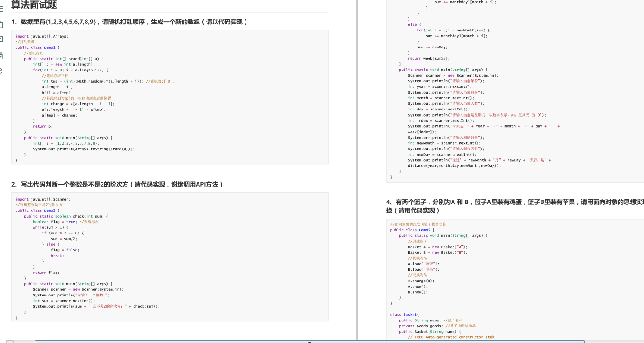Click the line "int index = scanner.nextInt();"

tap(441, 120)
